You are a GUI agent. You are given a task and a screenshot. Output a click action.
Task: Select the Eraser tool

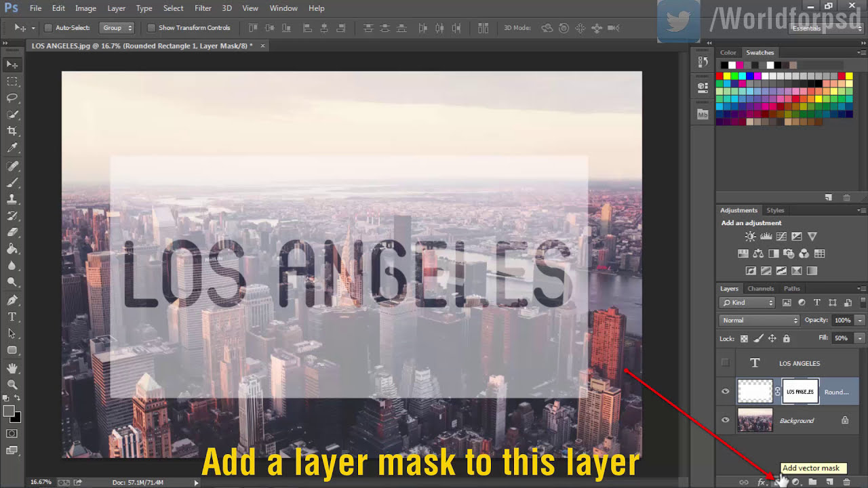12,232
